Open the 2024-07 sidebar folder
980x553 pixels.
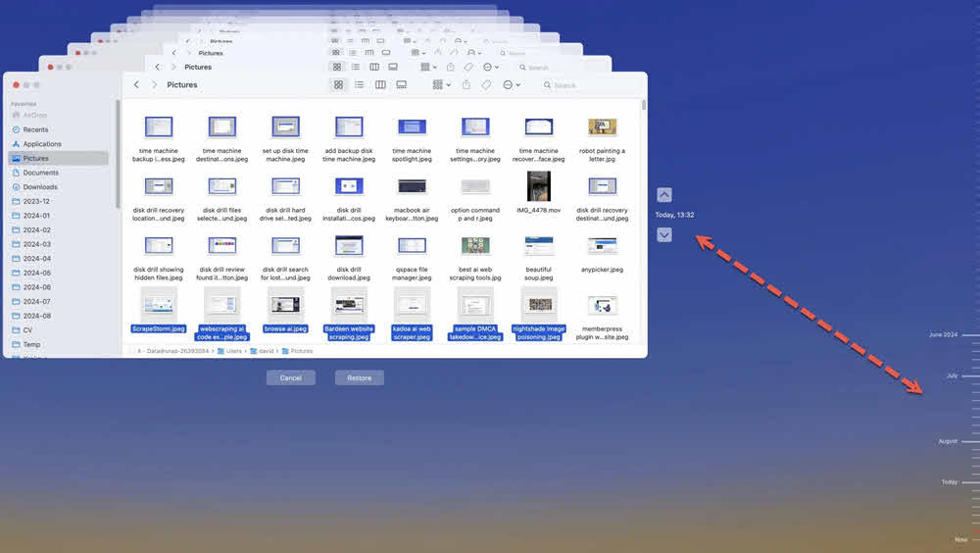(x=58, y=302)
